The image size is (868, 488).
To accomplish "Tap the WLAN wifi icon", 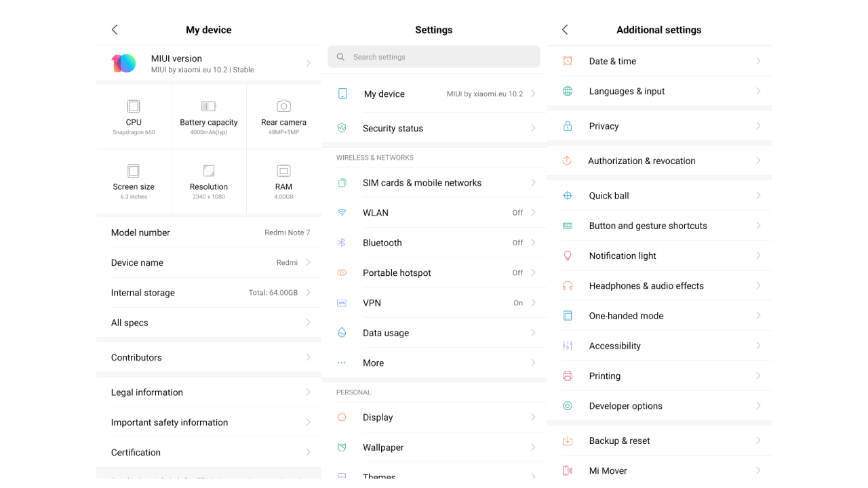I will coord(342,213).
